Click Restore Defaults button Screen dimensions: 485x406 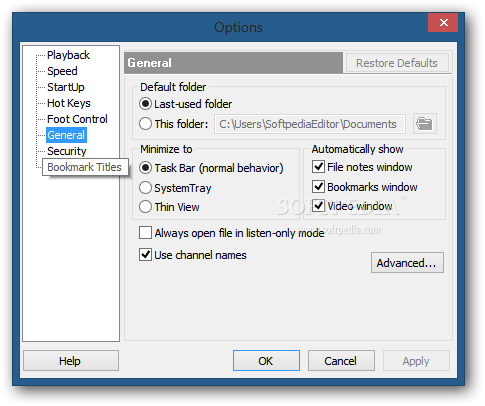pos(397,63)
